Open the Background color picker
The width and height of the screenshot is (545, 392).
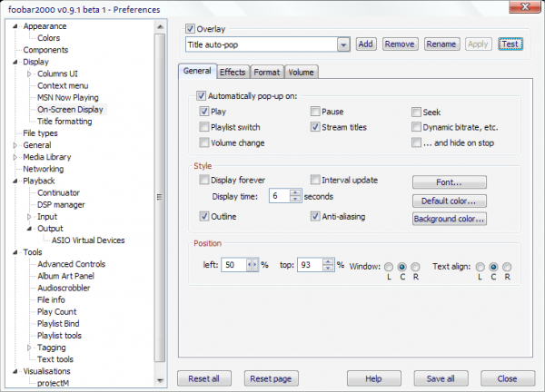450,219
